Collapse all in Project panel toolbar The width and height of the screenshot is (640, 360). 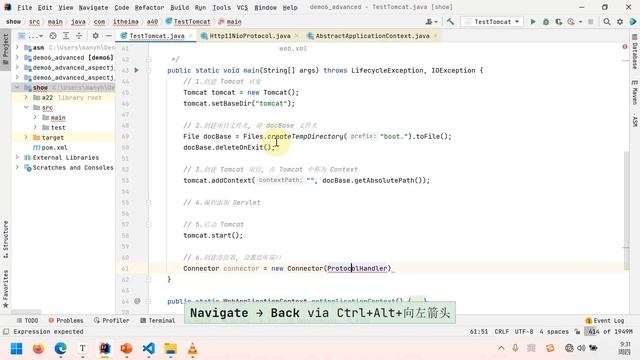click(79, 36)
